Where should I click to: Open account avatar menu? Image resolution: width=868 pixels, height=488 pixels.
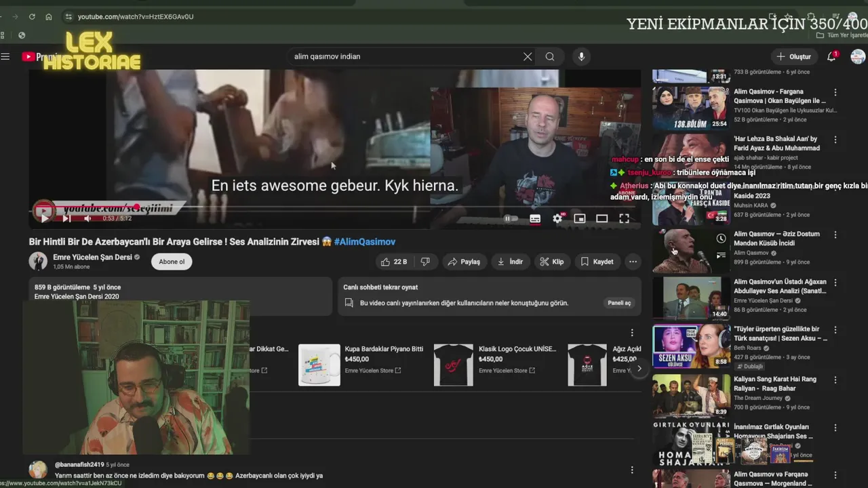pos(858,56)
